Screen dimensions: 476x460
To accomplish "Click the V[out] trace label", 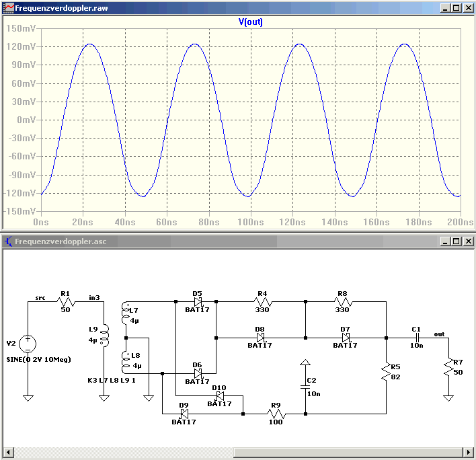I will coord(251,22).
